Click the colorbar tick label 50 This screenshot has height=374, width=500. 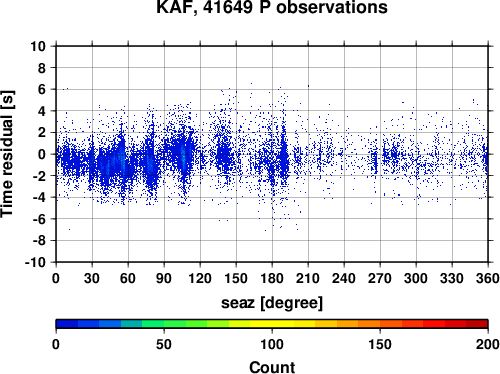[x=164, y=344]
